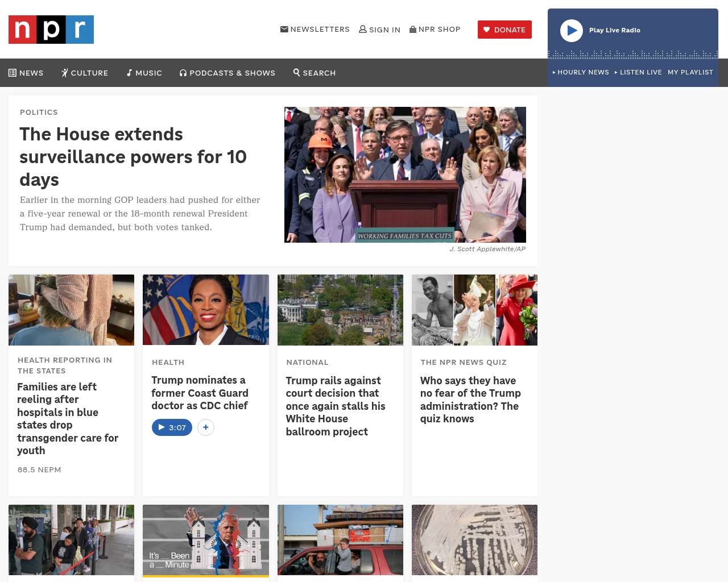Open the National section label
The image size is (728, 582).
308,362
